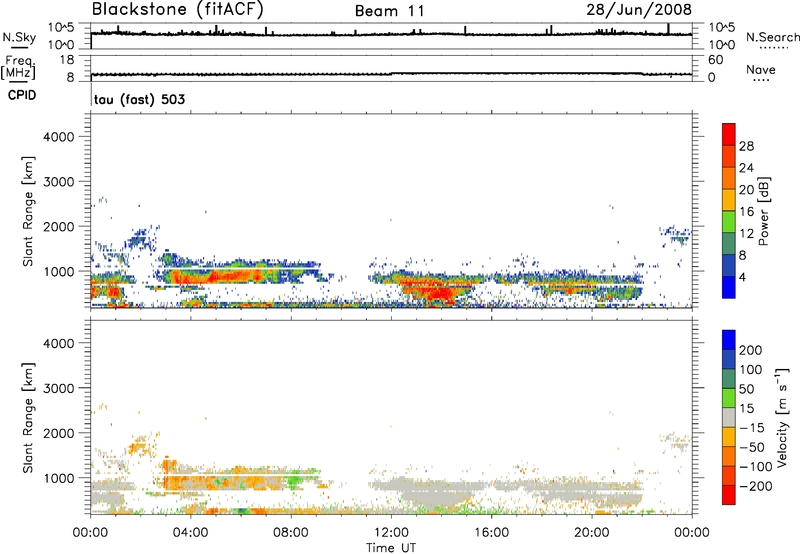Click the date '28/Jun/2008'
Viewport: 800px width, 554px height.
pyautogui.click(x=639, y=10)
